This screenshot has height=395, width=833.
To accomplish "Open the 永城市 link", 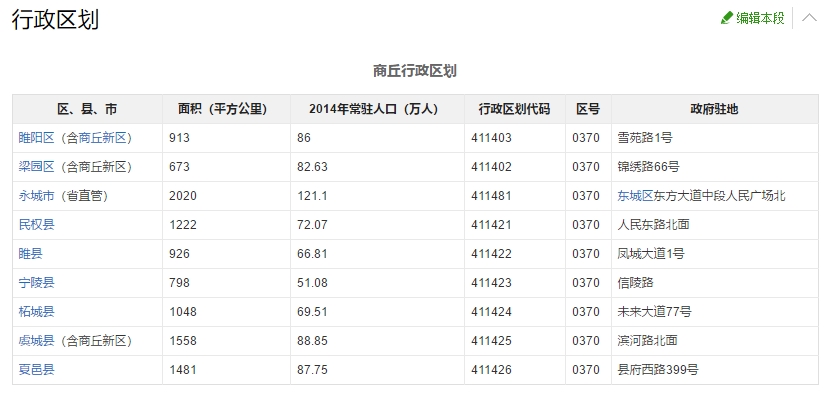I will point(37,196).
